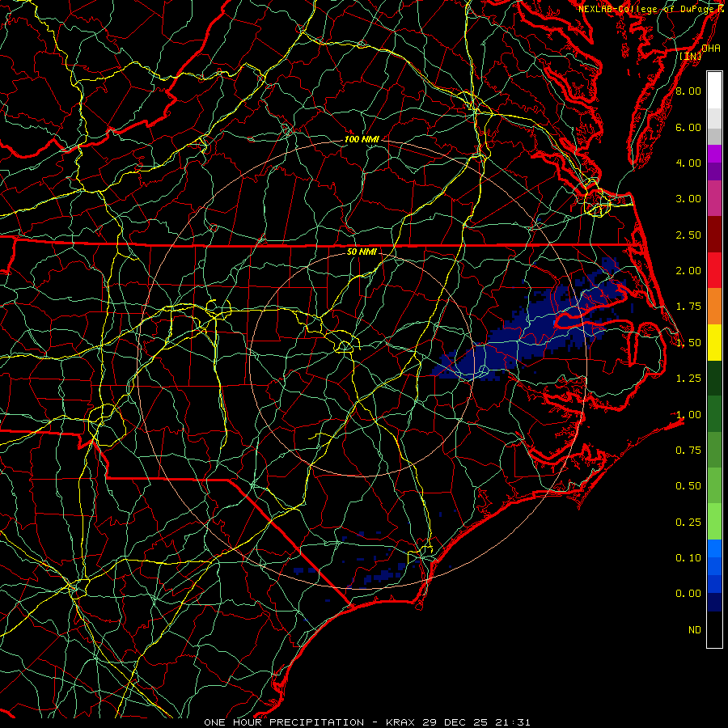This screenshot has width=728, height=728.
Task: Click the 2.00 legend value
Action: [688, 271]
